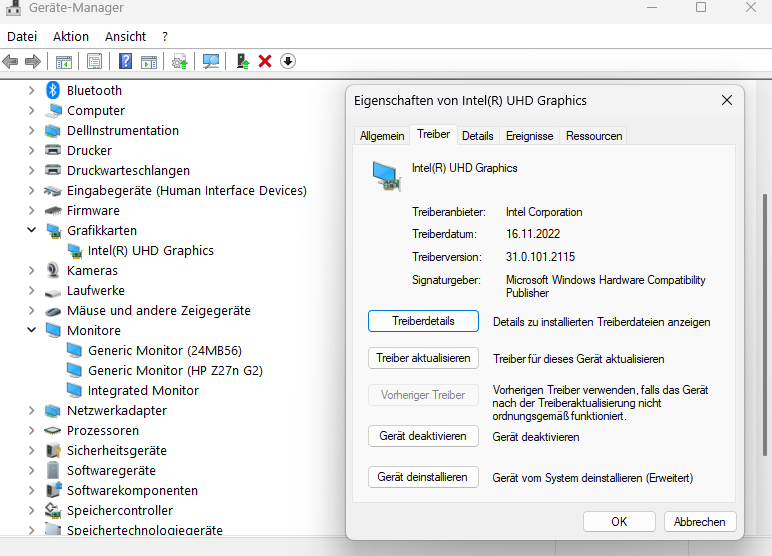Select Generic Monitor (HP Z27n G2)
This screenshot has width=772, height=556.
pos(175,370)
